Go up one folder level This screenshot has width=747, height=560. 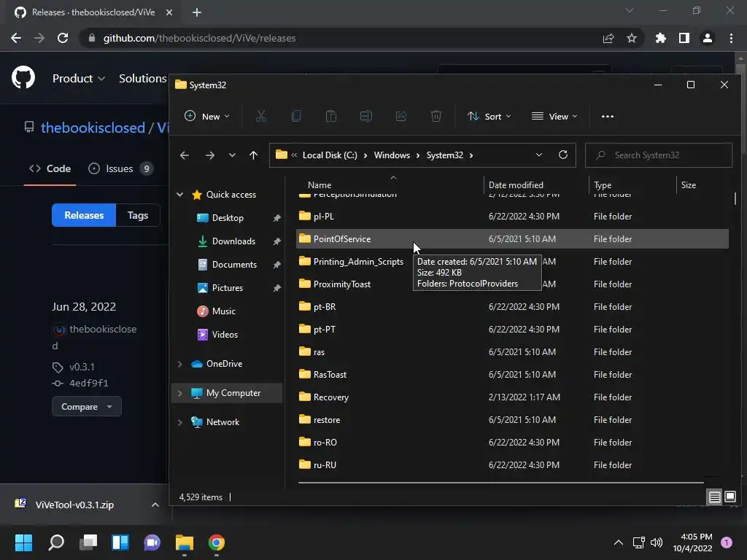coord(253,155)
